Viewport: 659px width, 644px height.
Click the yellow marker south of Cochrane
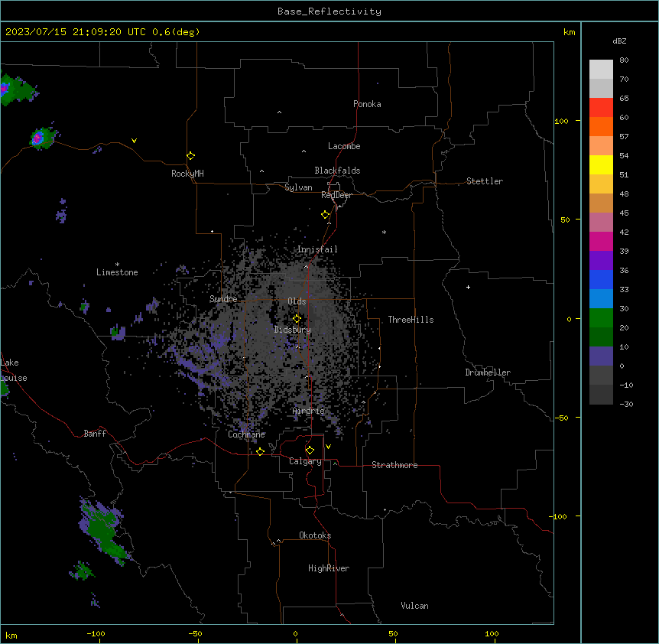(x=260, y=451)
